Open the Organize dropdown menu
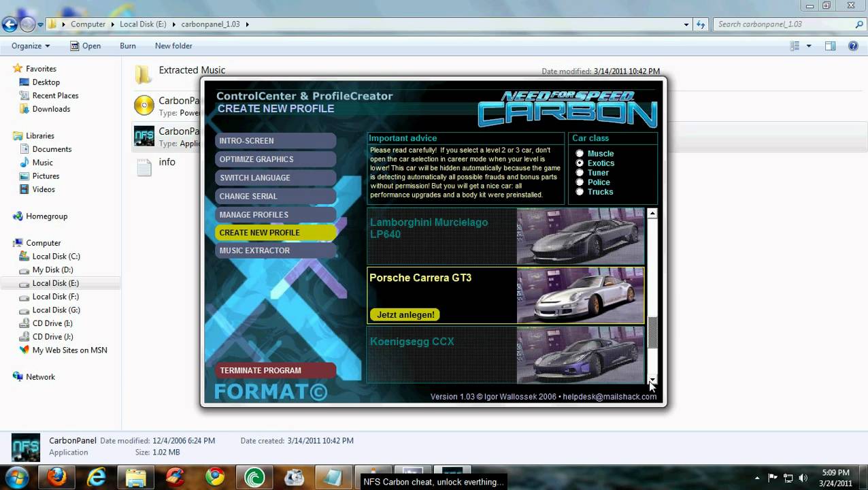Viewport: 868px width, 490px height. (31, 46)
